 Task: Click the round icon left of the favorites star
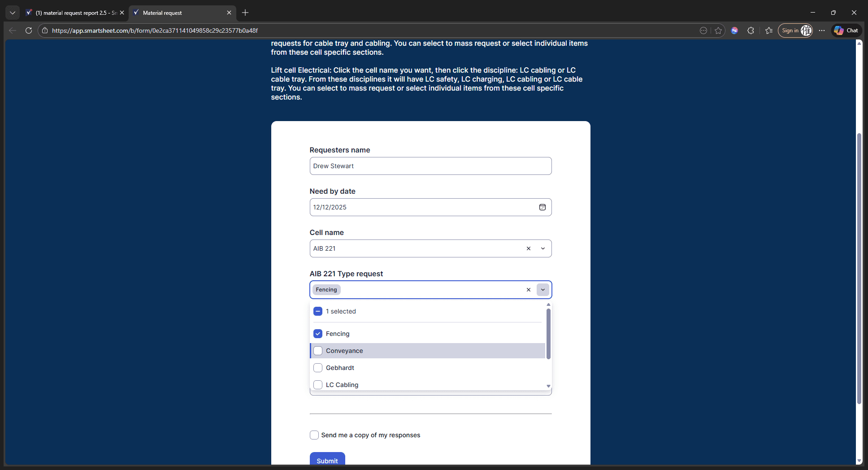click(703, 30)
